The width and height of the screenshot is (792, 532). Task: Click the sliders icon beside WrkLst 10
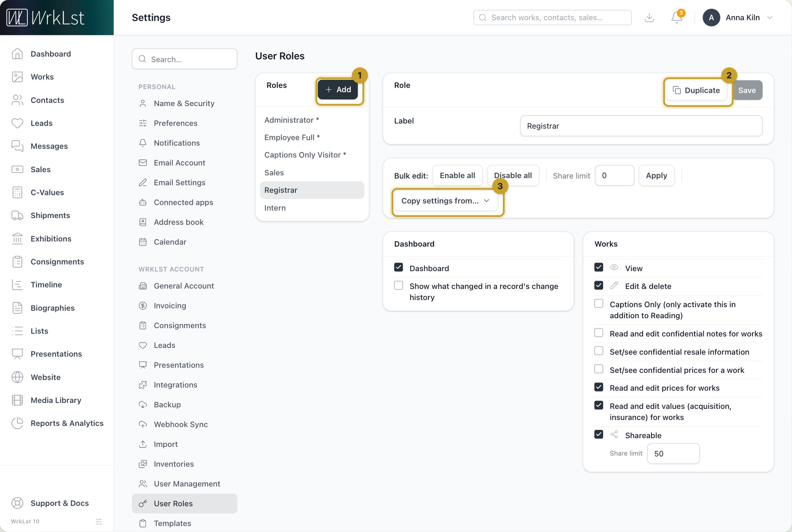click(x=99, y=521)
